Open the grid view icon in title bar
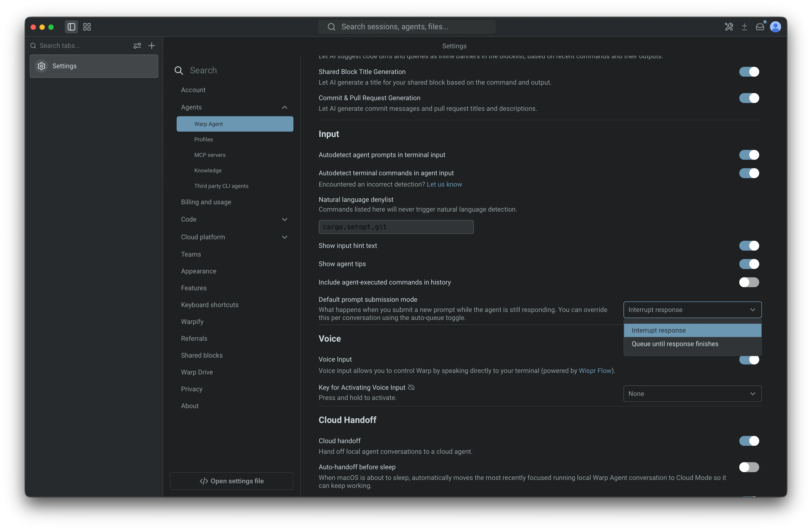The height and width of the screenshot is (530, 812). pyautogui.click(x=87, y=27)
